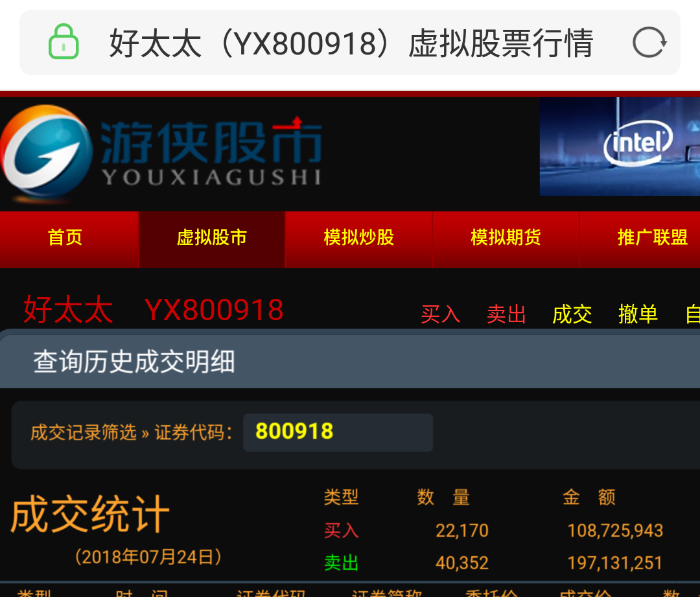Go to the 首页 nav tab
The width and height of the screenshot is (700, 597).
(x=65, y=238)
